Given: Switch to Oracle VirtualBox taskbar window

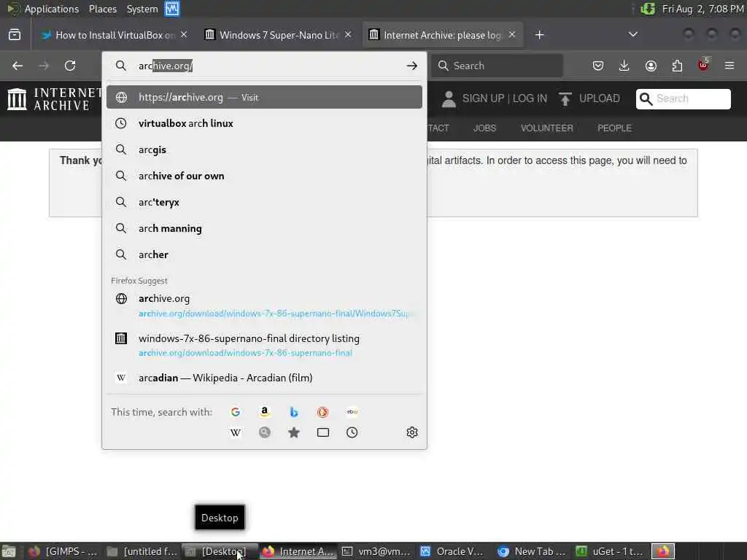Looking at the screenshot, I should click(x=454, y=551).
